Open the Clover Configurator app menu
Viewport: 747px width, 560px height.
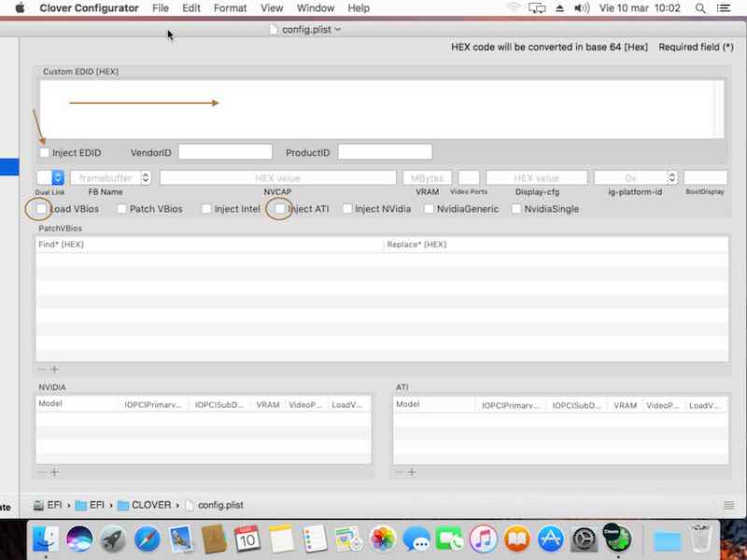pyautogui.click(x=89, y=8)
